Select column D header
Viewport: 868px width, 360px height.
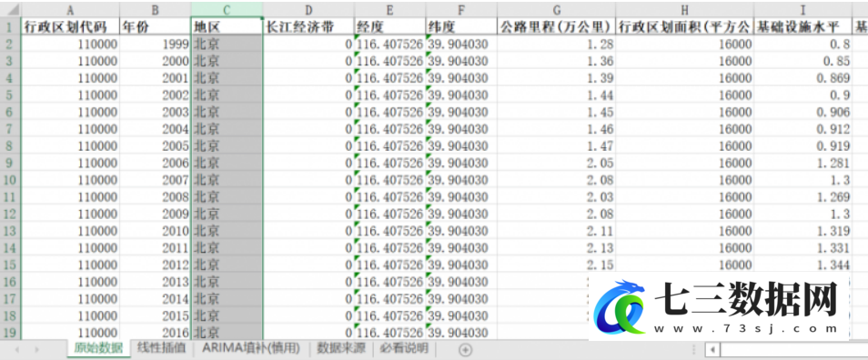pos(308,9)
